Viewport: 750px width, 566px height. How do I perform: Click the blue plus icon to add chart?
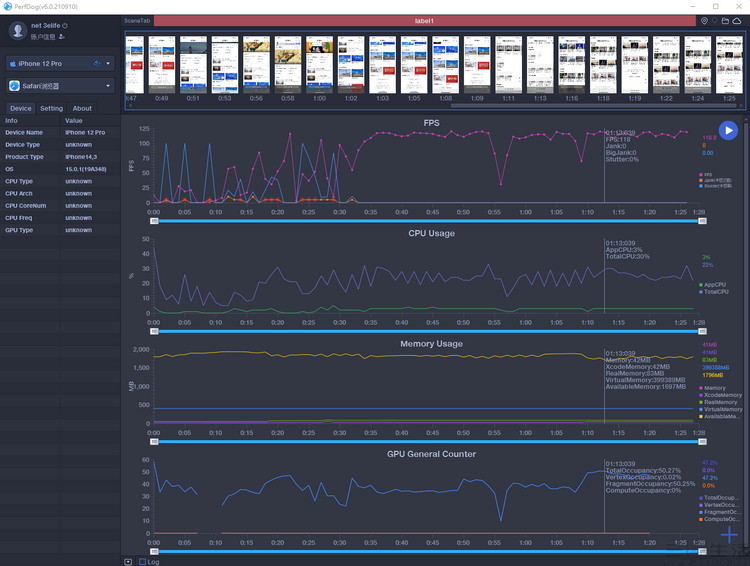(x=729, y=534)
